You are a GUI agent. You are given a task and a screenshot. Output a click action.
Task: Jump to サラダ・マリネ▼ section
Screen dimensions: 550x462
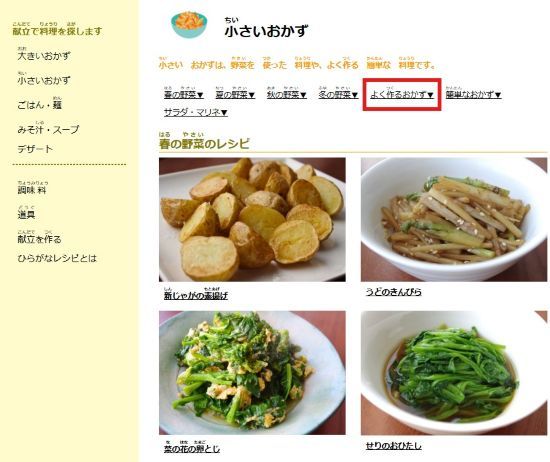click(x=196, y=112)
